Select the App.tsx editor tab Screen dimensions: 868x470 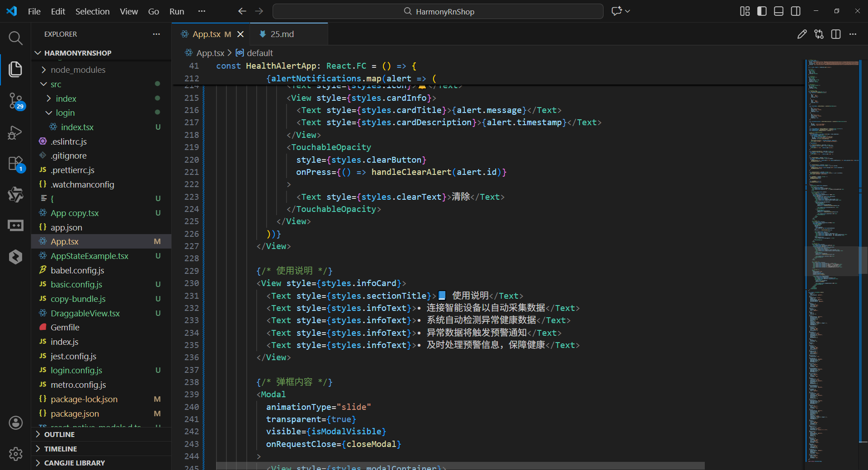(211, 34)
